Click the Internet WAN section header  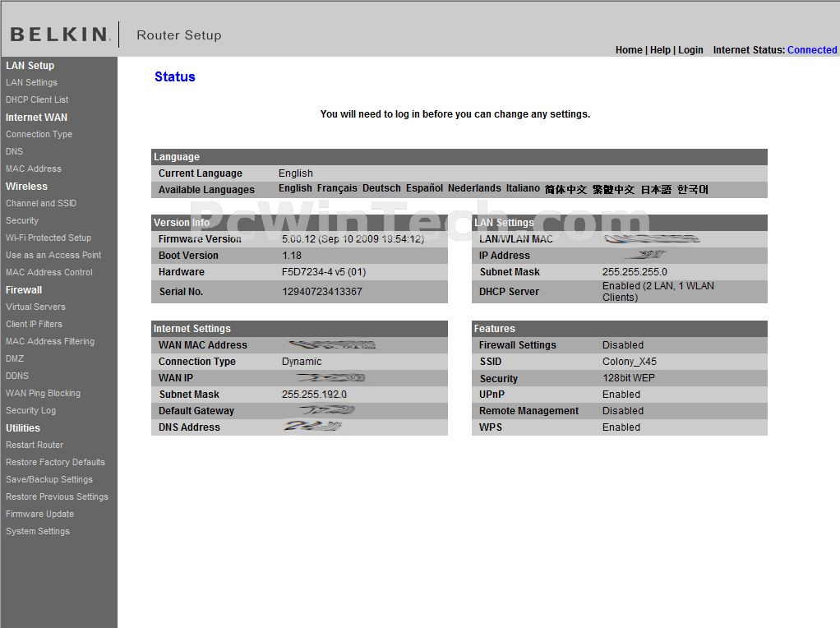(x=36, y=118)
